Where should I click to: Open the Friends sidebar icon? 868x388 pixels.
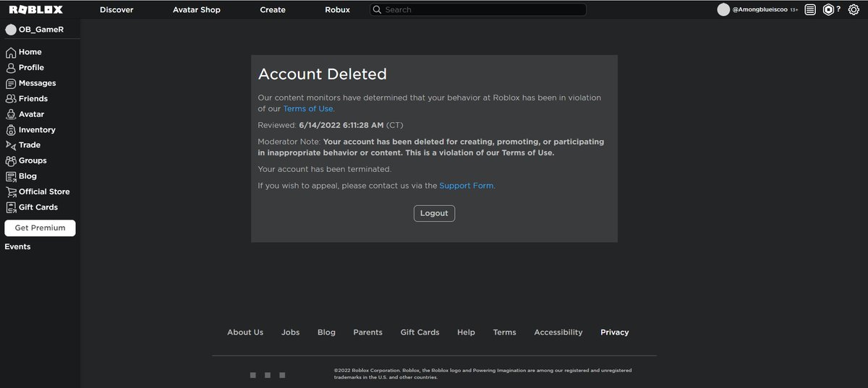[x=11, y=98]
